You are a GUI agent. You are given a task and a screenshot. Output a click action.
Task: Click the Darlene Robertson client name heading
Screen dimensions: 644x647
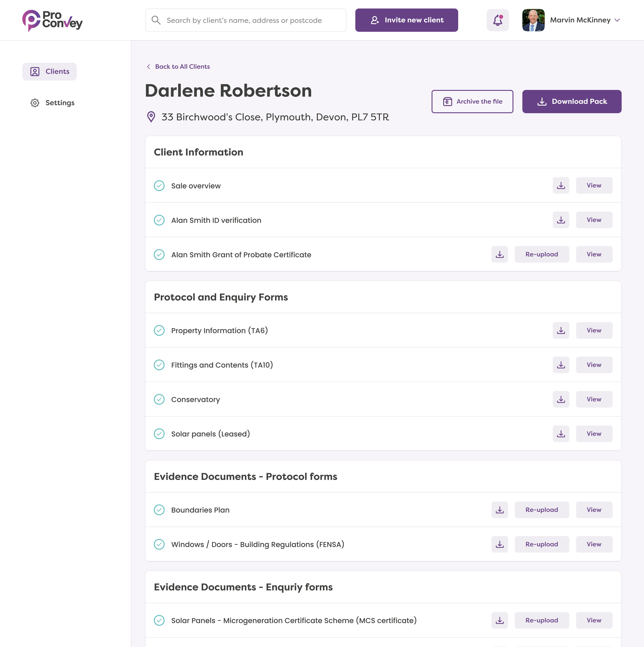coord(228,91)
